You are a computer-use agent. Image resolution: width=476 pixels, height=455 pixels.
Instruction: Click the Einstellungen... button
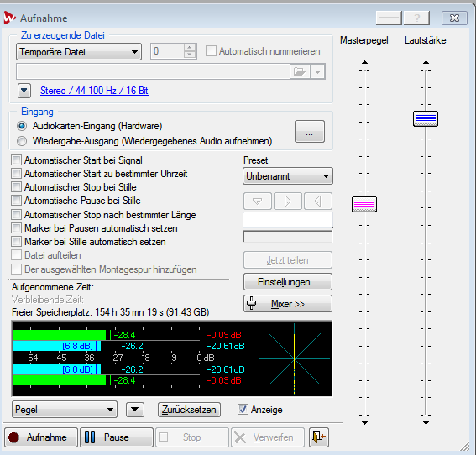(x=287, y=282)
